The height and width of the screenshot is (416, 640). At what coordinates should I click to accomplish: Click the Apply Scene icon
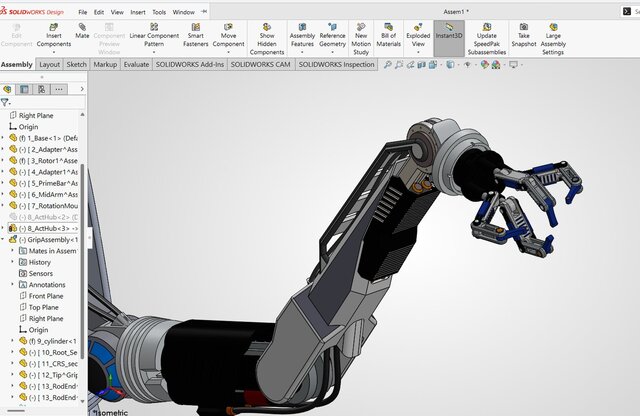click(496, 65)
